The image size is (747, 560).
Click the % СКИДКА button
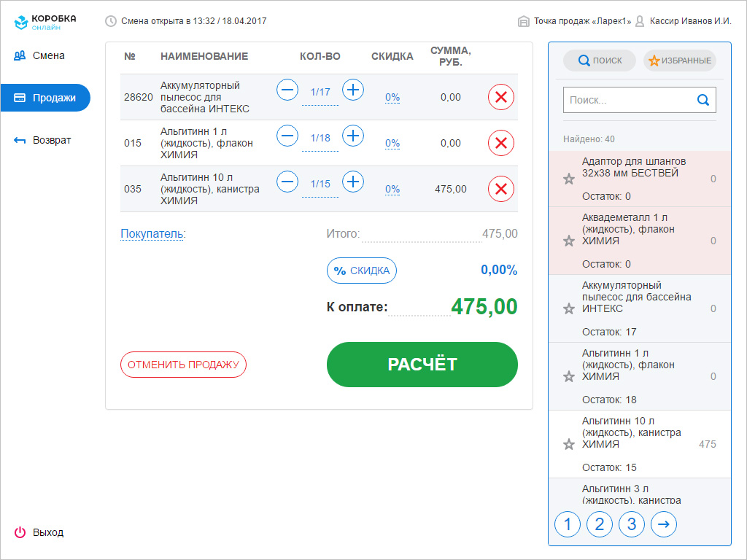tap(362, 271)
